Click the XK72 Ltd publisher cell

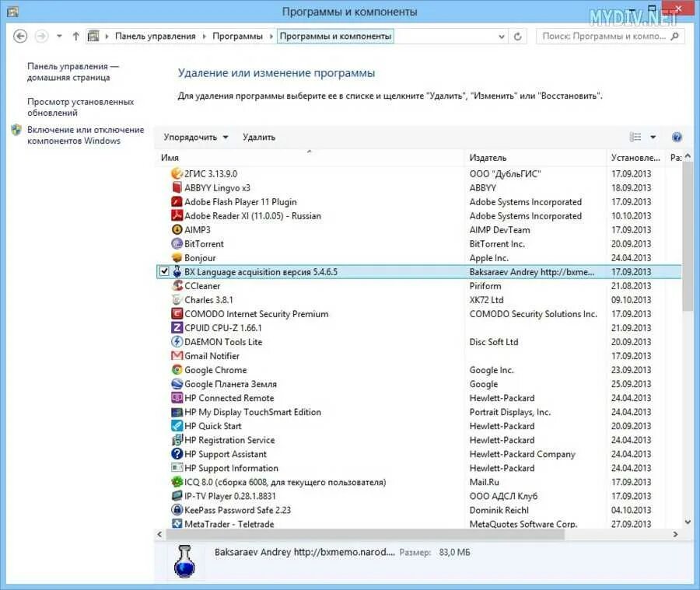(x=486, y=300)
